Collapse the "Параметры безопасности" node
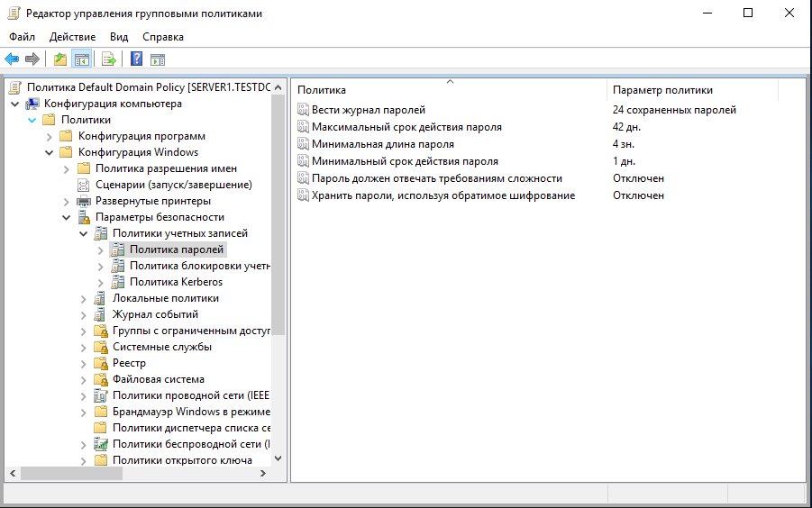This screenshot has height=508, width=812. point(67,217)
